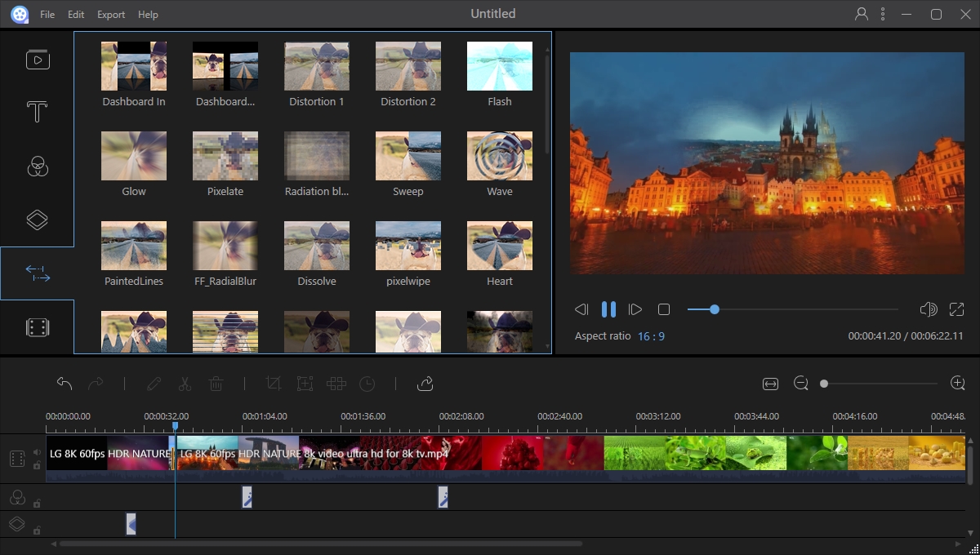Open the File menu
The height and width of the screenshot is (555, 980).
click(47, 15)
